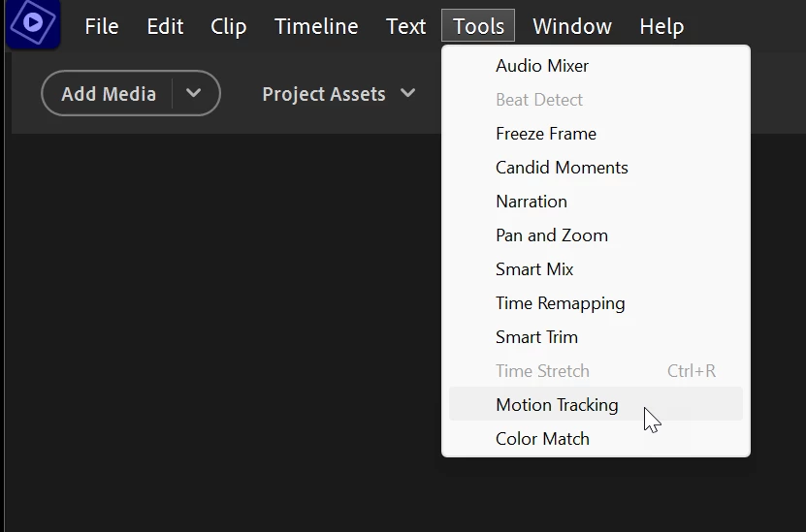Choose Freeze Frame in the menu

pyautogui.click(x=546, y=134)
